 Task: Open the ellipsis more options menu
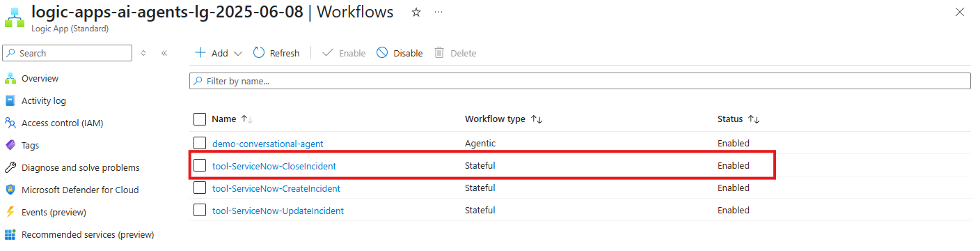click(438, 13)
